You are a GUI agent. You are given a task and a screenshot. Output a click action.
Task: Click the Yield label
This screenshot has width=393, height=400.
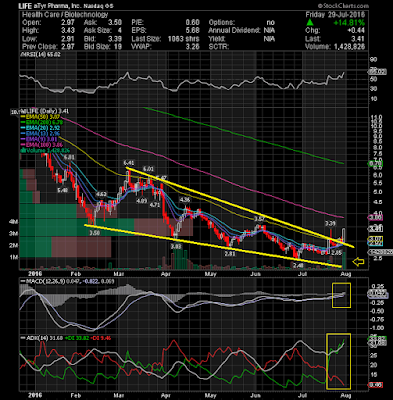coord(216,39)
